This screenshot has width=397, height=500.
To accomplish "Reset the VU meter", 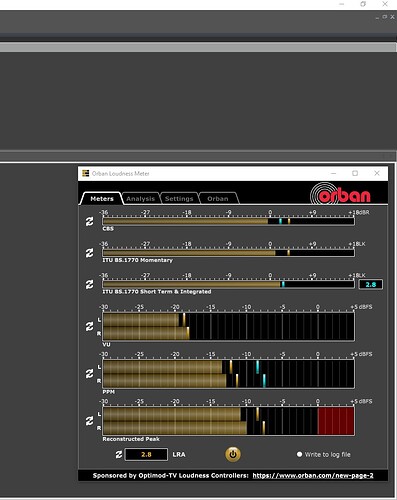I will (89, 326).
